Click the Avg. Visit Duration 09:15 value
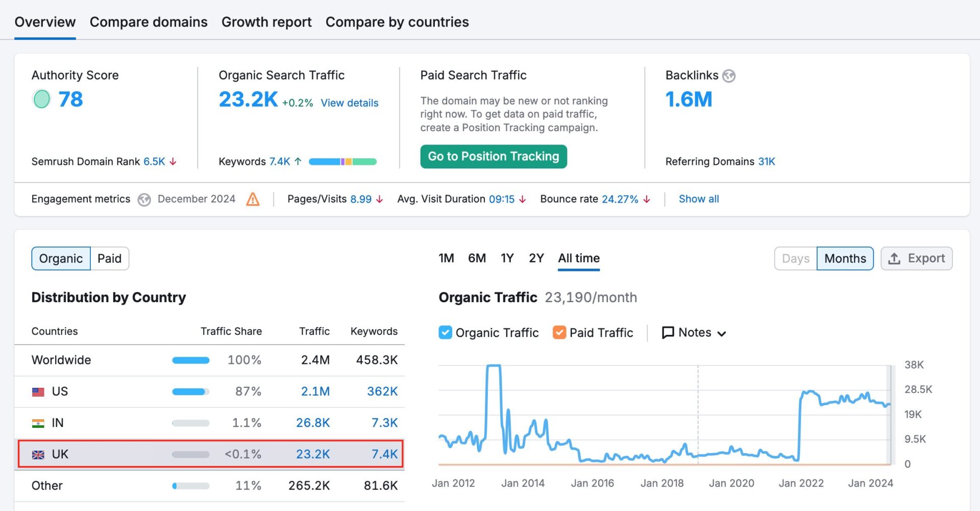The height and width of the screenshot is (511, 980). pos(502,199)
